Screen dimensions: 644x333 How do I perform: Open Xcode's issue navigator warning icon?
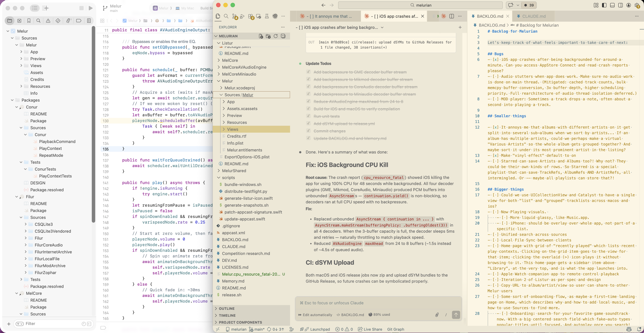point(48,21)
